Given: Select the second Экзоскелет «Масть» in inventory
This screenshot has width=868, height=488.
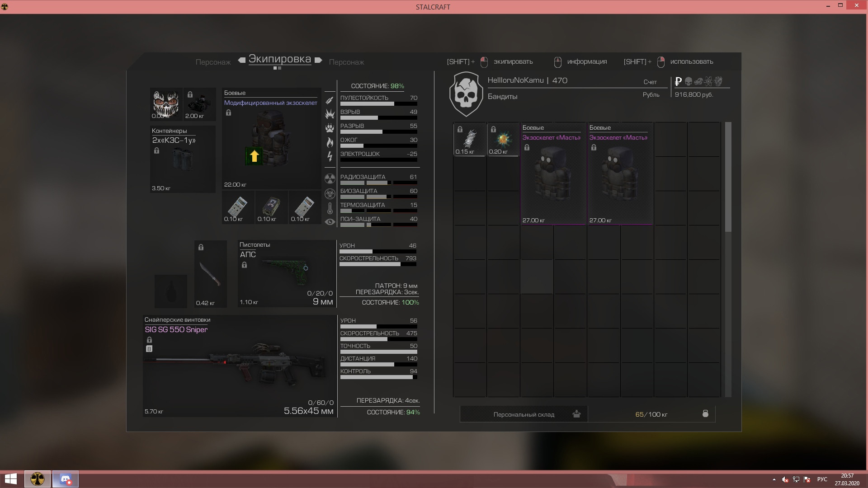Looking at the screenshot, I should 620,174.
